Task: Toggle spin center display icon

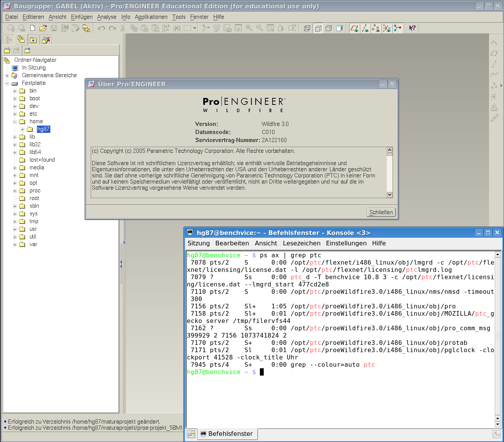Action: [x=398, y=28]
